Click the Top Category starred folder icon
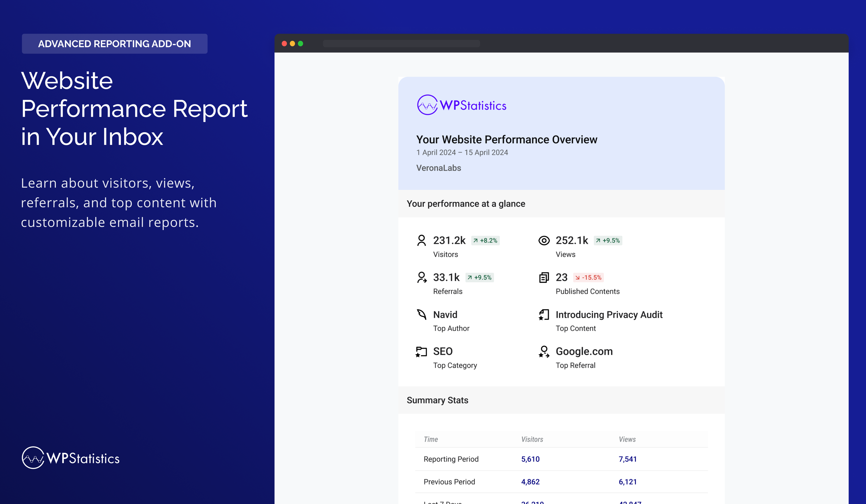The height and width of the screenshot is (504, 866). click(x=421, y=351)
